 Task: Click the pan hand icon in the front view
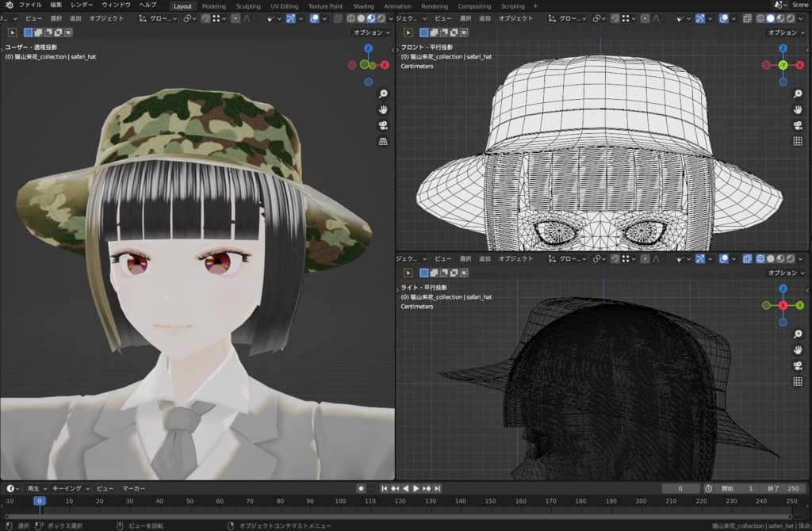tap(798, 109)
